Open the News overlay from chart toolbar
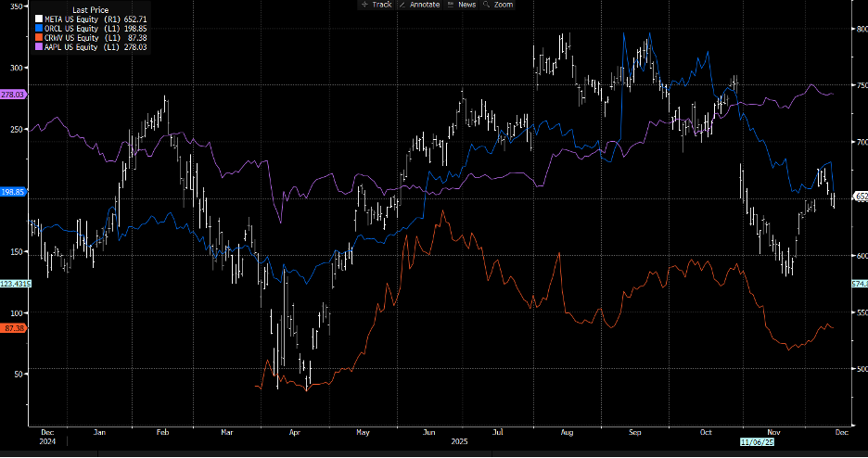Screen dimensions: 868x458 pos(461,5)
